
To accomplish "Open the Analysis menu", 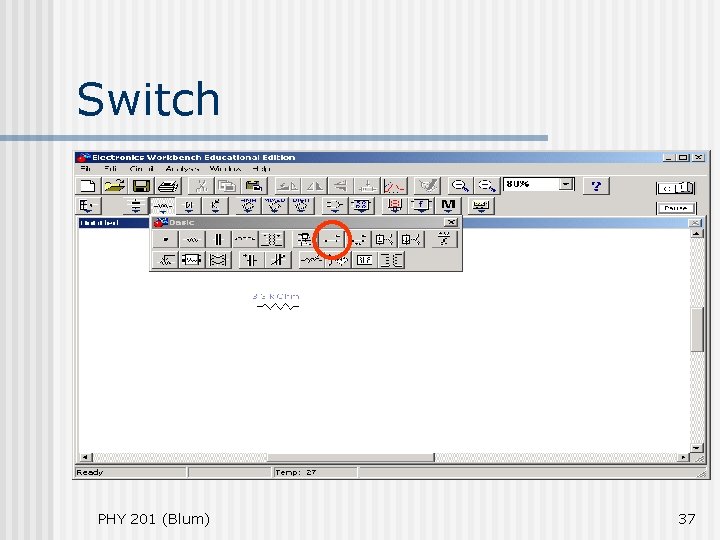I will coord(182,169).
